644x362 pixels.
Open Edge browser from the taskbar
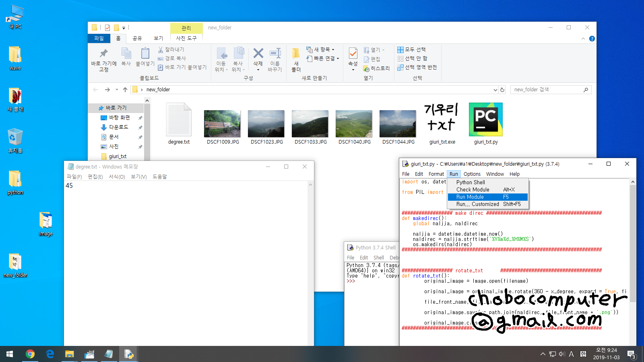[50, 354]
